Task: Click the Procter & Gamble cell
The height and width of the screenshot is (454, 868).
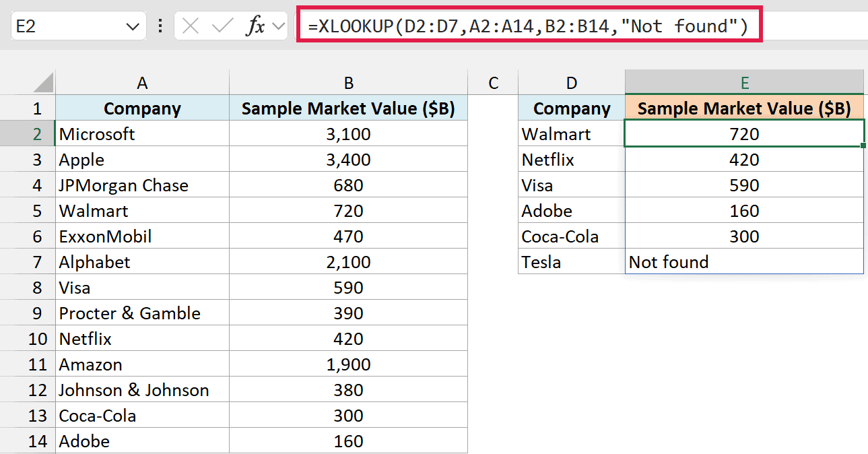Action: pyautogui.click(x=142, y=313)
